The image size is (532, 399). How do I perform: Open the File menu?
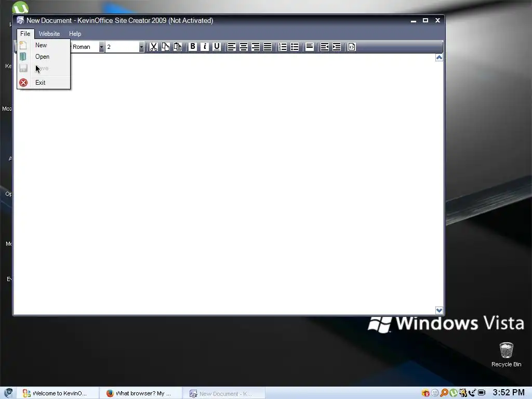[25, 34]
